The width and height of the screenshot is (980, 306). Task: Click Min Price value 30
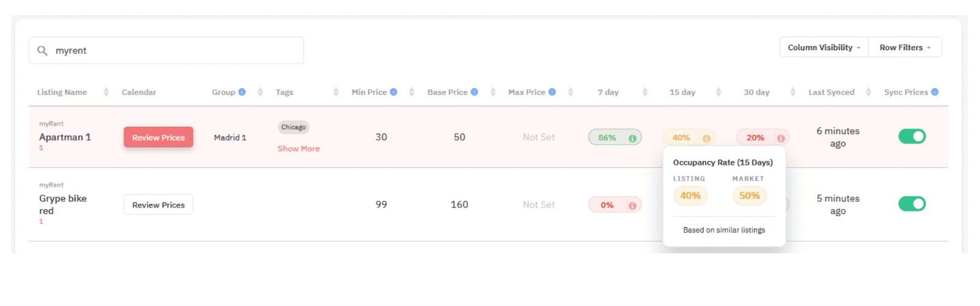(381, 137)
